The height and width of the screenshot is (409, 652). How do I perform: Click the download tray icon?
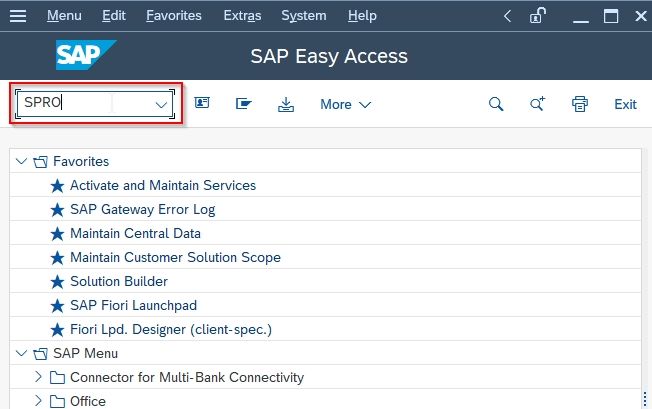pyautogui.click(x=286, y=104)
